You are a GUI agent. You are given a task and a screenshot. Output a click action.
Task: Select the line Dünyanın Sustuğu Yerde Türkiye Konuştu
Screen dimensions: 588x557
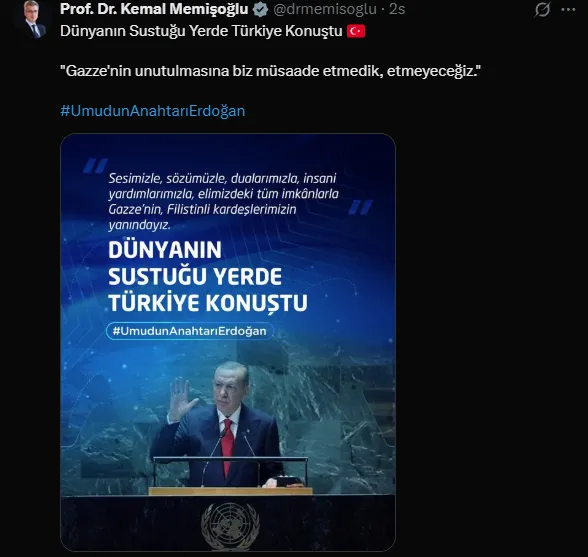tap(201, 31)
